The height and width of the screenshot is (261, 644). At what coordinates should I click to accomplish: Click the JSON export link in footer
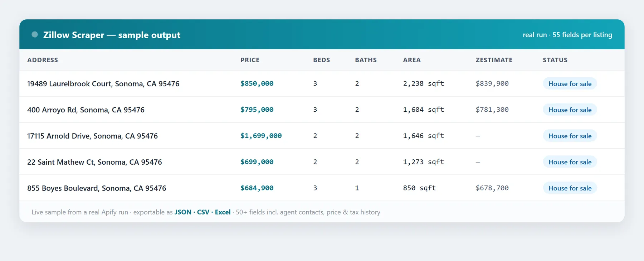tap(183, 212)
